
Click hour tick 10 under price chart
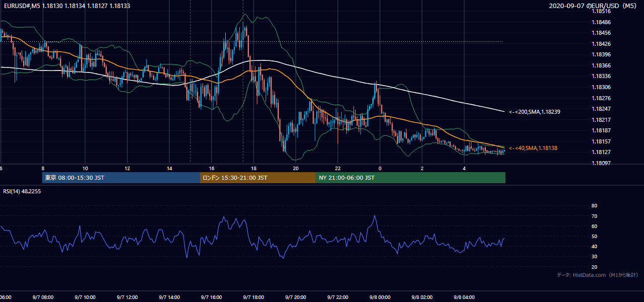click(x=85, y=168)
